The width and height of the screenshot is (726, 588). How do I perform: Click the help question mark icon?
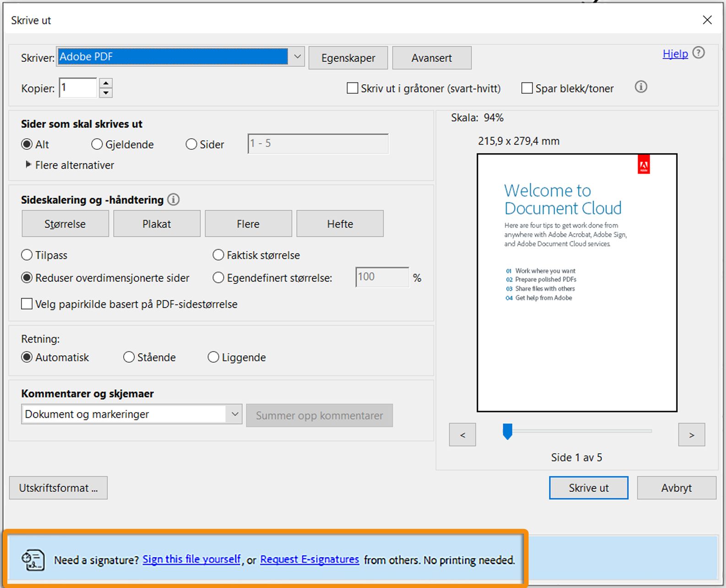tap(699, 53)
